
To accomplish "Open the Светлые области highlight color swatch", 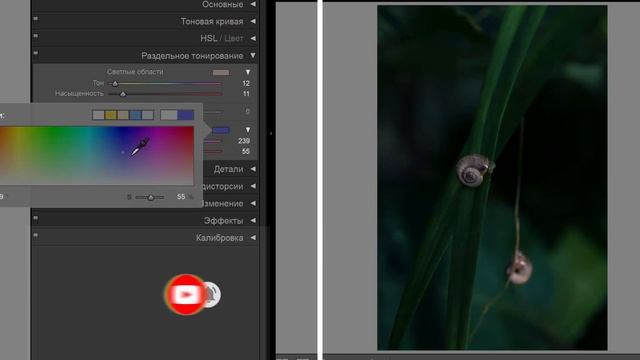I will [221, 72].
